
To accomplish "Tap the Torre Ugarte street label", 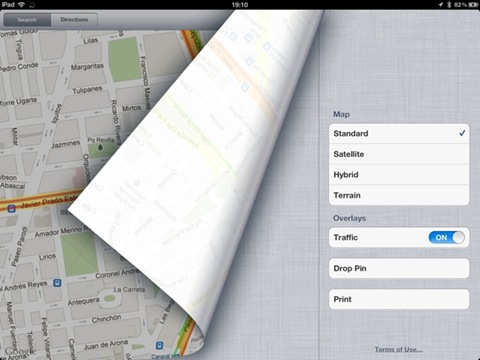I will (18, 102).
